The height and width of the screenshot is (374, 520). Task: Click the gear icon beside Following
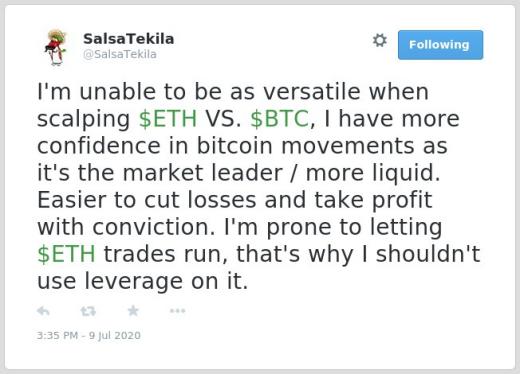[x=380, y=40]
